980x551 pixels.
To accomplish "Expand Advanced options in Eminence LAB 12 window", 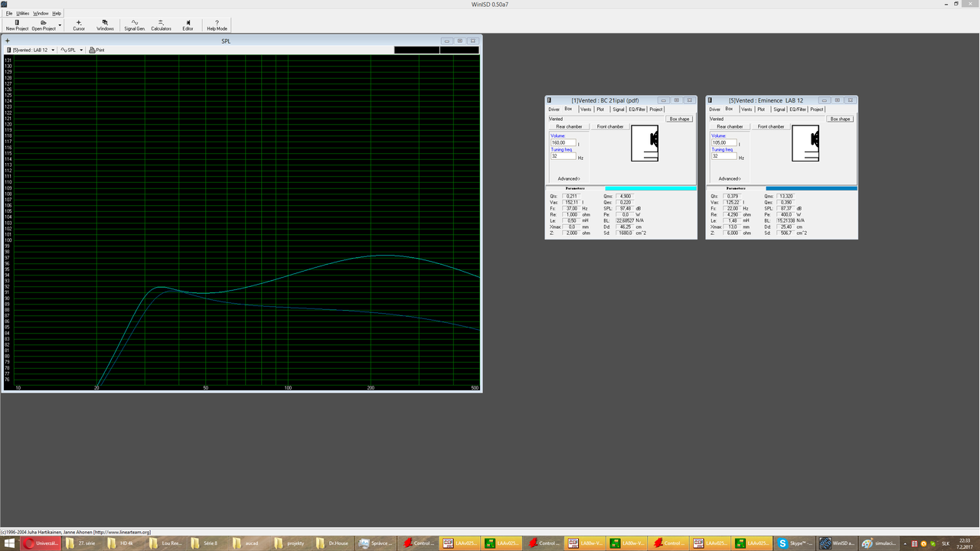I will pyautogui.click(x=730, y=178).
